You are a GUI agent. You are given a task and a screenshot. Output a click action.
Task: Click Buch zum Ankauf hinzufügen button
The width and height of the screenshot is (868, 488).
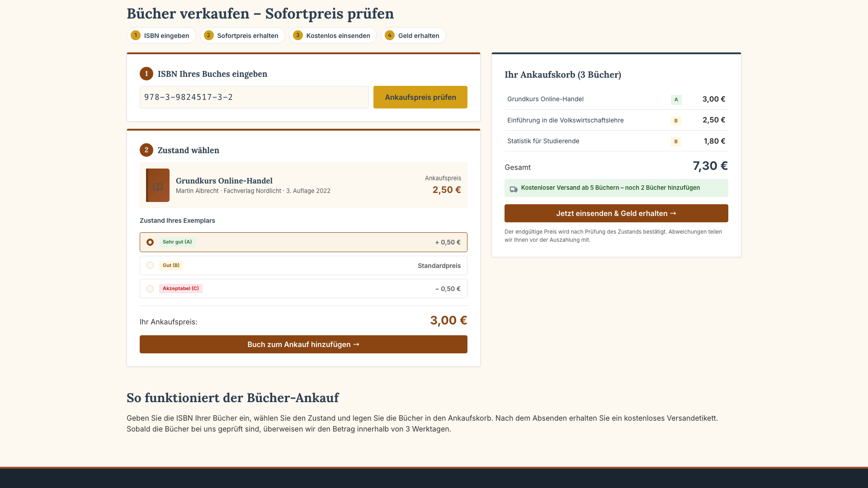303,344
